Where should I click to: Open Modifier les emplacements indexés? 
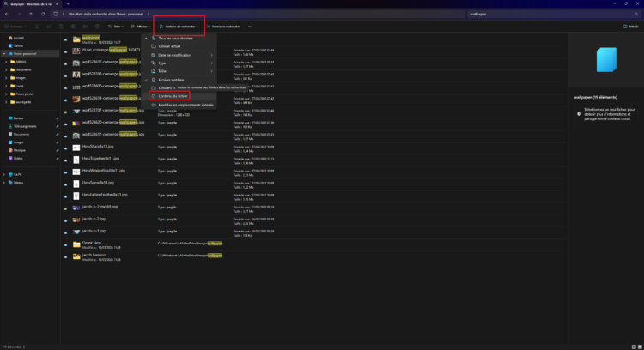tap(185, 105)
